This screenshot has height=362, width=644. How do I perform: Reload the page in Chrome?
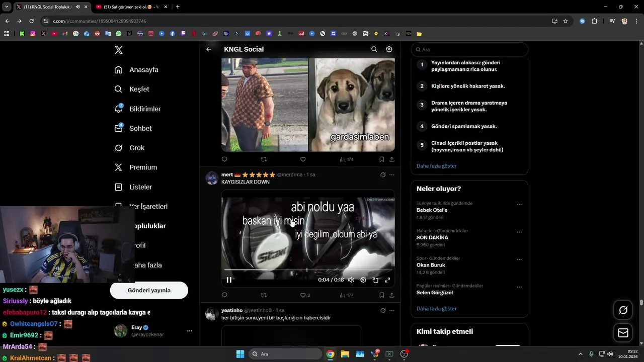click(31, 21)
